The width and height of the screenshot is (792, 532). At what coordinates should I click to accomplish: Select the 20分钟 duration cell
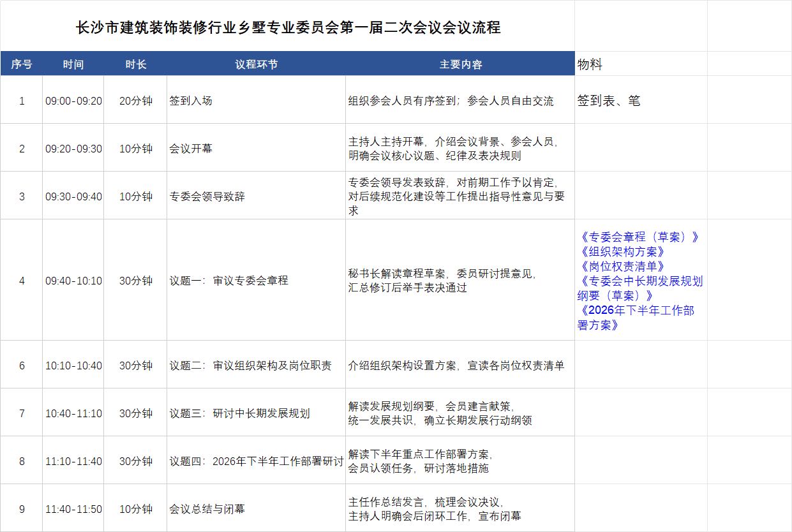(x=135, y=100)
